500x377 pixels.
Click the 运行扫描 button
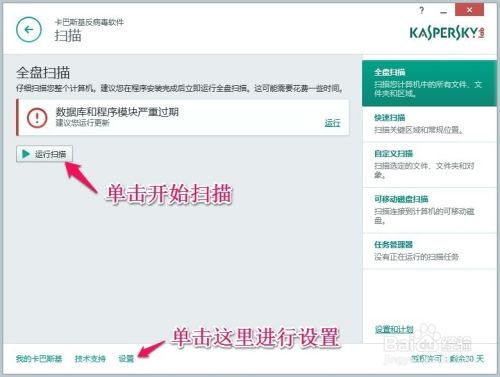pos(44,154)
